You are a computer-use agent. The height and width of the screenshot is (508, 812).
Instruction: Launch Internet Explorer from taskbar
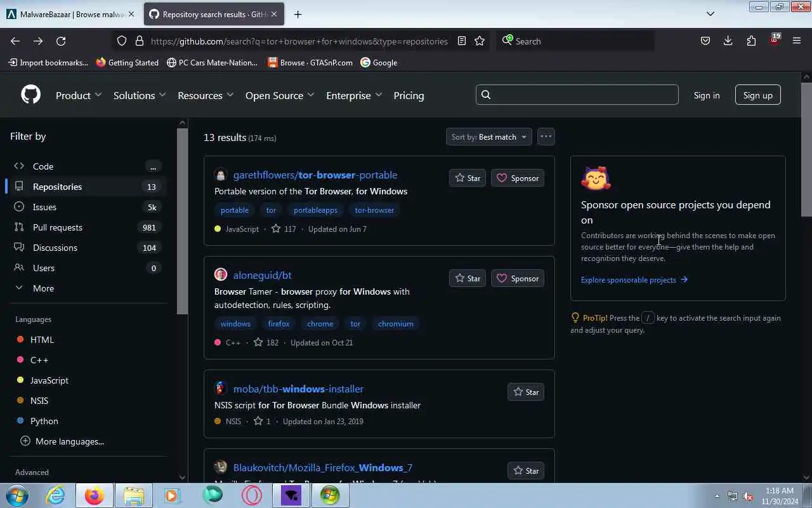(56, 495)
